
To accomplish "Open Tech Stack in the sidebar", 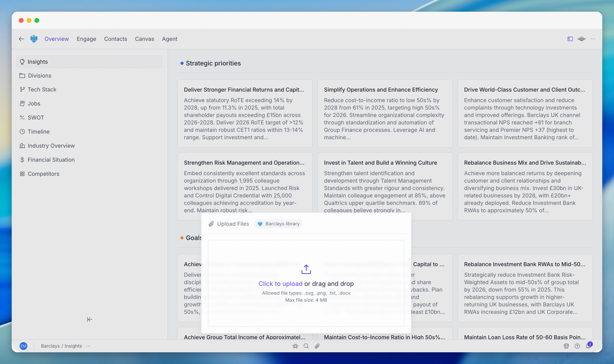I will [89, 89].
